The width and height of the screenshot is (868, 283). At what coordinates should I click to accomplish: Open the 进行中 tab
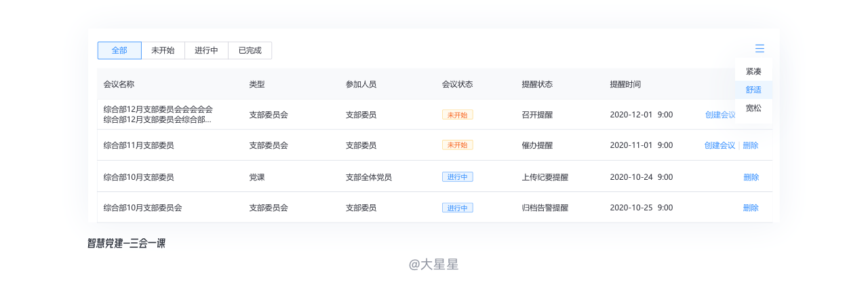pos(206,50)
